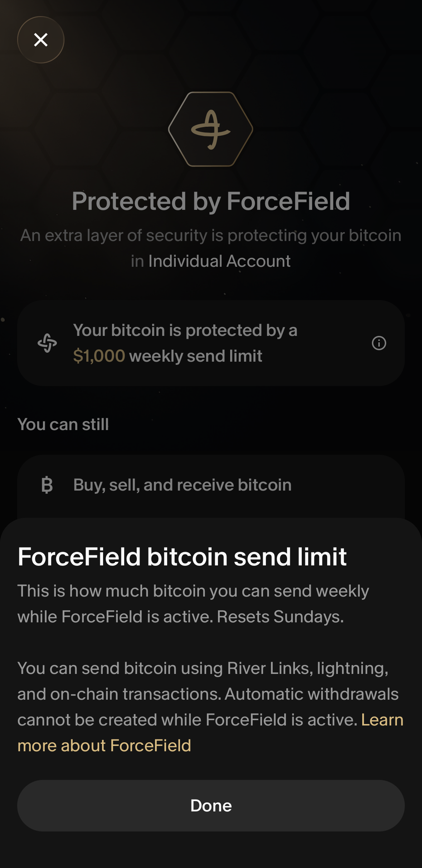The height and width of the screenshot is (868, 422).
Task: Open the info icon on the send limit card
Action: pyautogui.click(x=379, y=343)
